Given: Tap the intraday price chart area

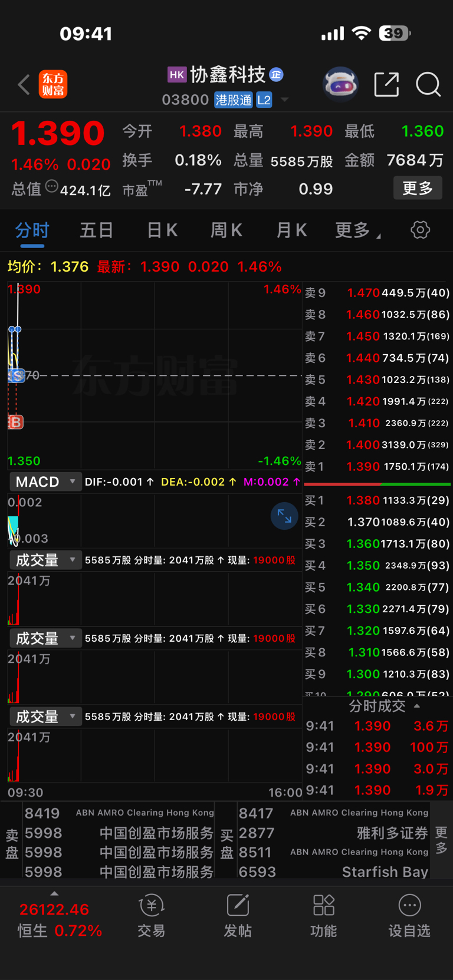Looking at the screenshot, I should [155, 375].
